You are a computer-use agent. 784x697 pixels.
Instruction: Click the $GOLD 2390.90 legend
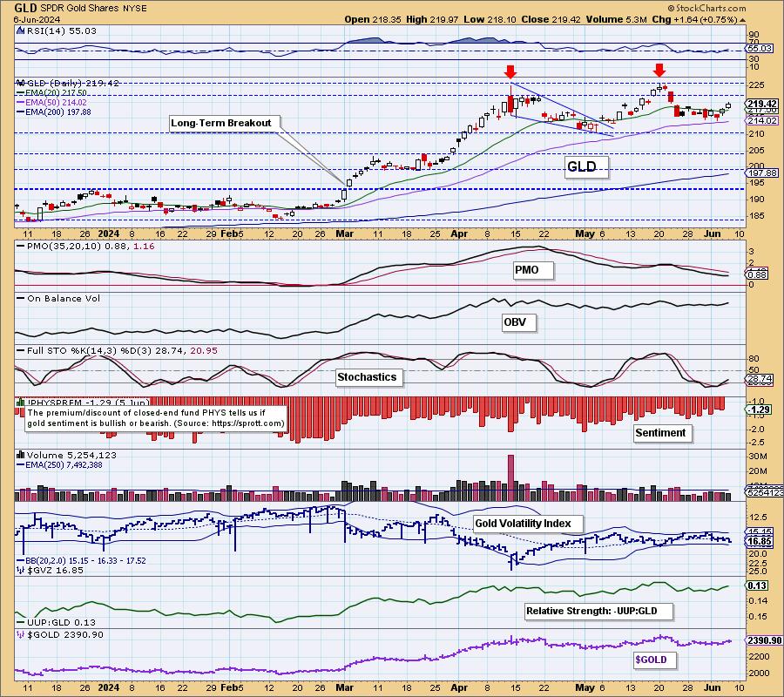tap(60, 634)
